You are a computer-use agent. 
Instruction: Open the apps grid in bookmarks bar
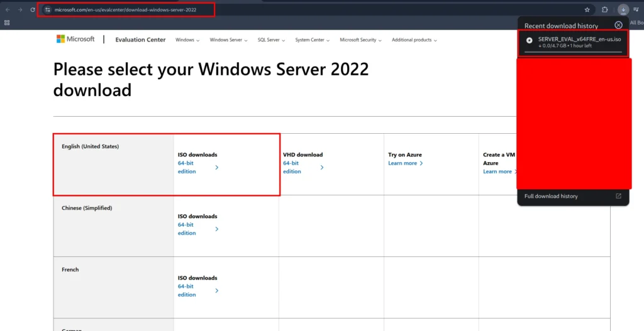pyautogui.click(x=7, y=23)
